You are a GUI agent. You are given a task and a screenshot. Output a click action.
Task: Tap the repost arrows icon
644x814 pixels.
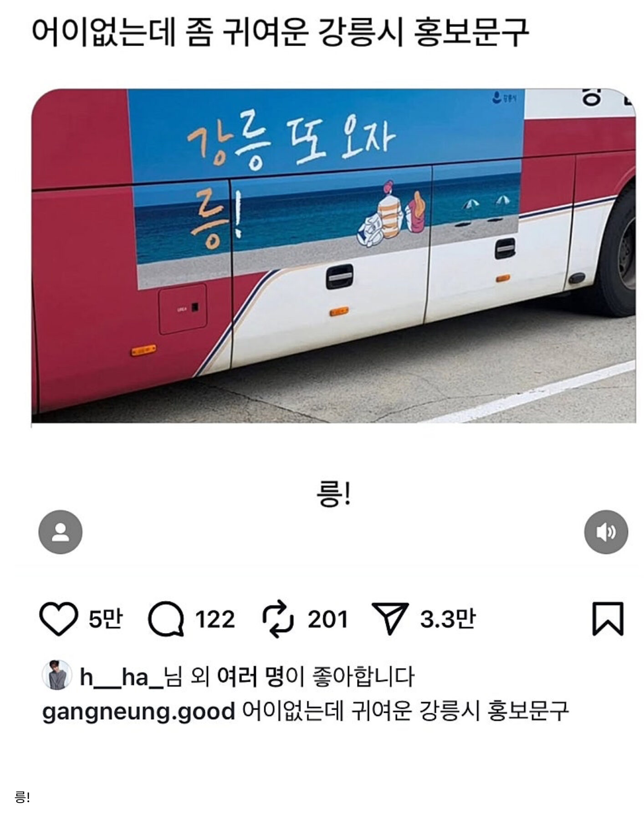[x=278, y=619]
